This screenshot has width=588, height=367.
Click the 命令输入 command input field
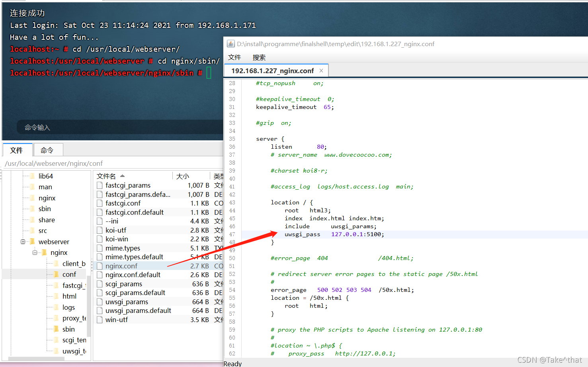pyautogui.click(x=119, y=127)
